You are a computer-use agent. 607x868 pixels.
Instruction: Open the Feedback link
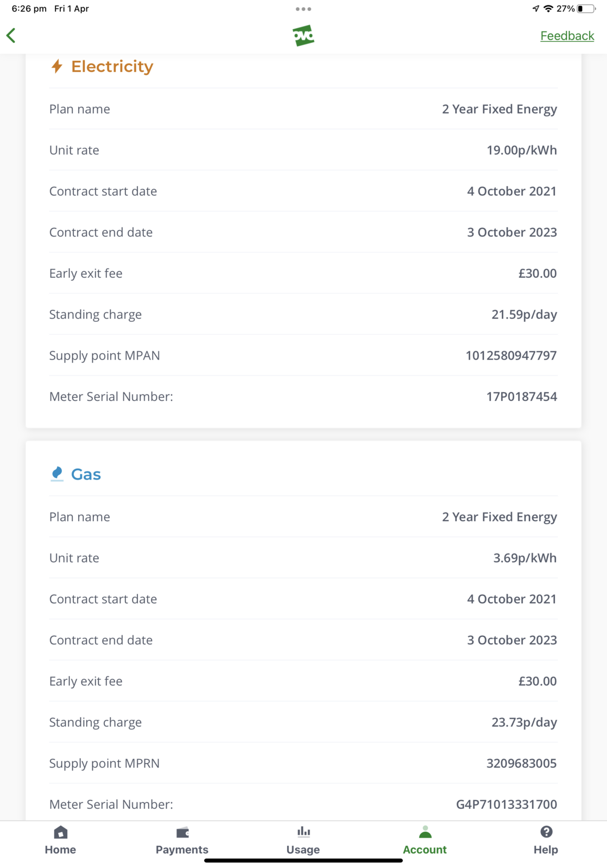point(567,36)
